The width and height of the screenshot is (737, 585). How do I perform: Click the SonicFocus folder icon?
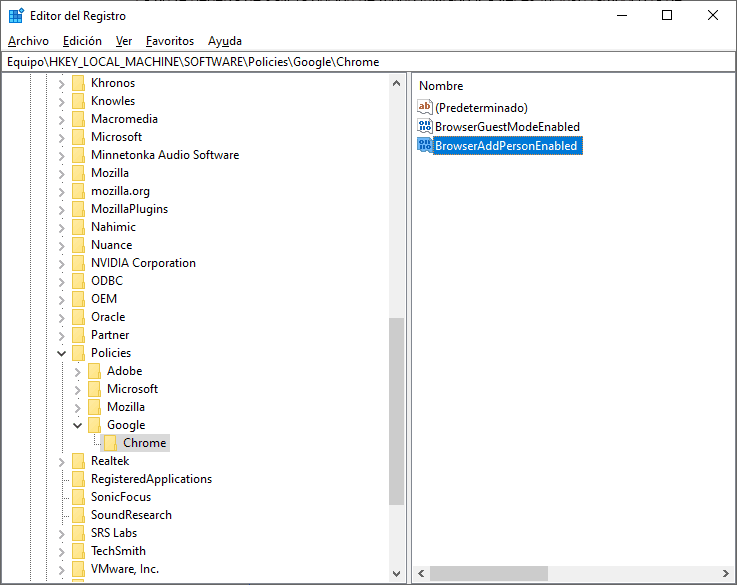78,497
